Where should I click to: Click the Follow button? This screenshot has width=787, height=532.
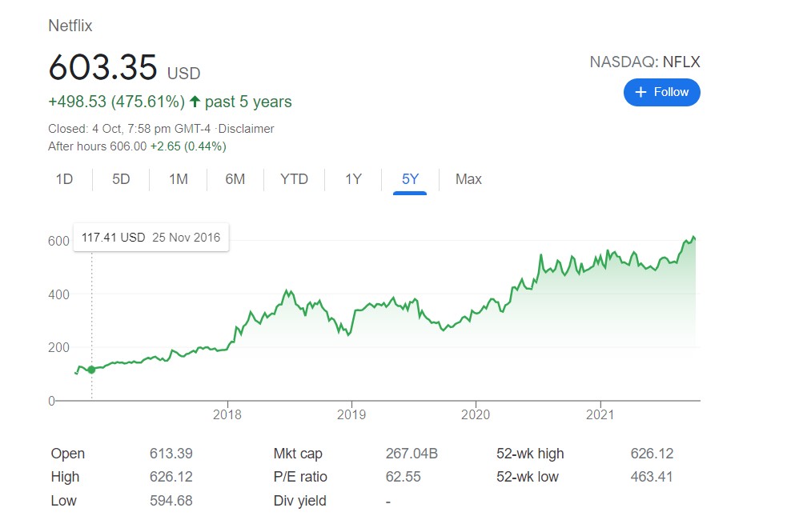(661, 92)
